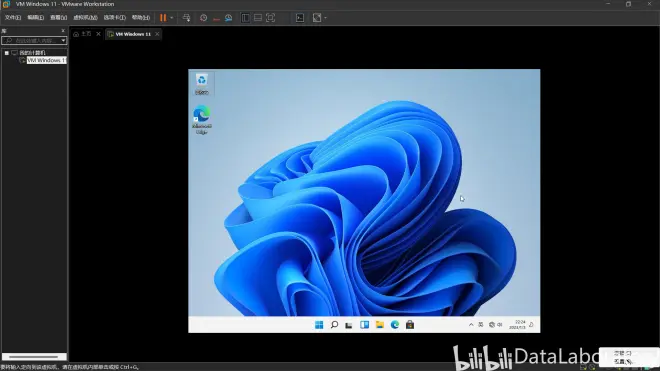Image resolution: width=660 pixels, height=371 pixels.
Task: Open Microsoft Edge in guest taskbar
Action: coord(395,325)
